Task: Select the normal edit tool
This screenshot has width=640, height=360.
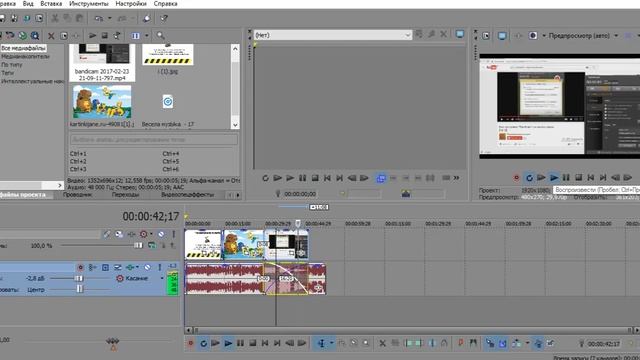Action: click(321, 343)
